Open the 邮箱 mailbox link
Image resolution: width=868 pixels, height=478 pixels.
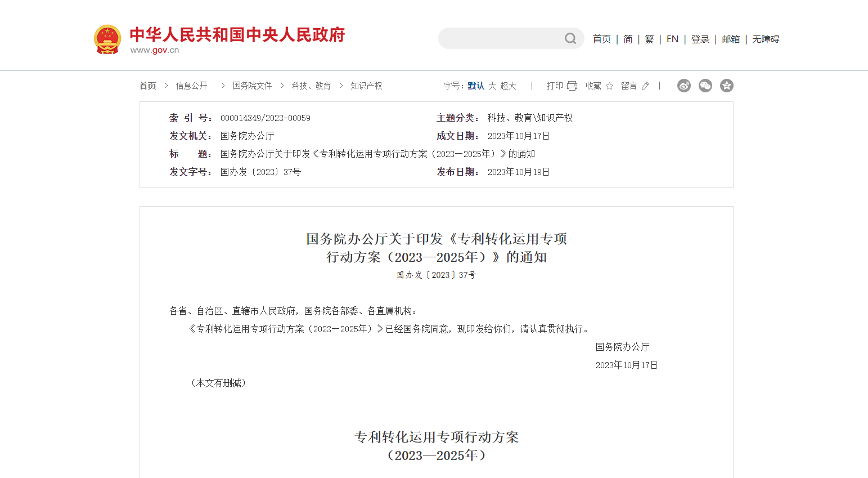tap(731, 39)
